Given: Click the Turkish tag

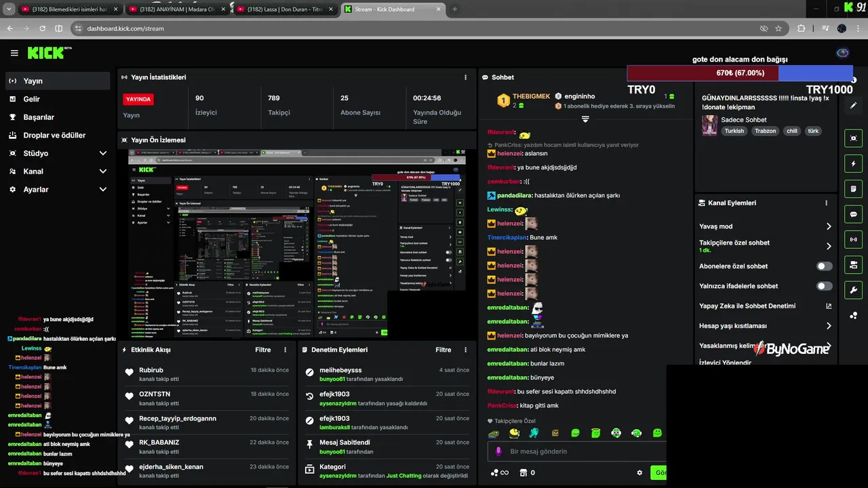Looking at the screenshot, I should 734,131.
